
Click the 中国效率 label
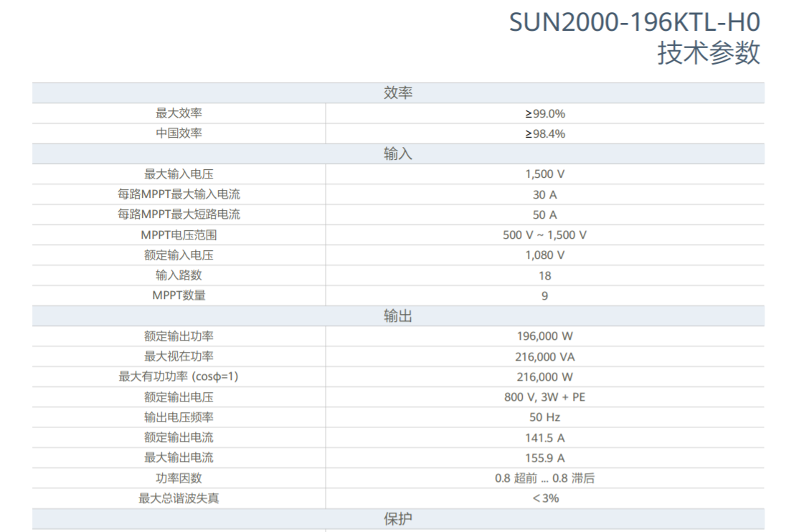tap(179, 133)
